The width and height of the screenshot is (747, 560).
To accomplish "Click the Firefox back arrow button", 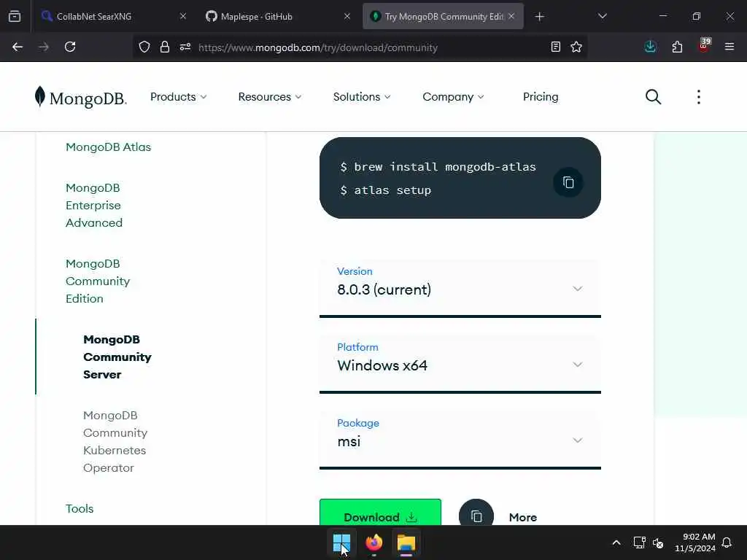I will coord(18,47).
